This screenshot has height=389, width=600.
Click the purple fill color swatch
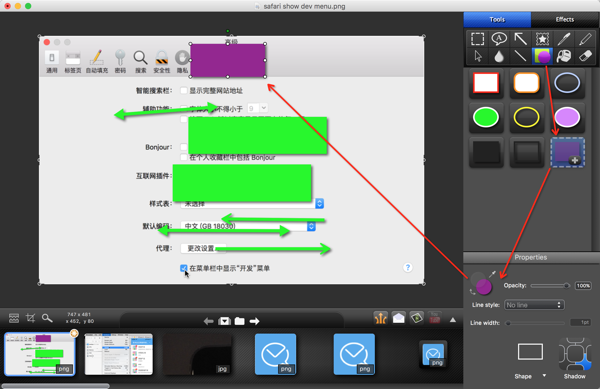pos(484,286)
